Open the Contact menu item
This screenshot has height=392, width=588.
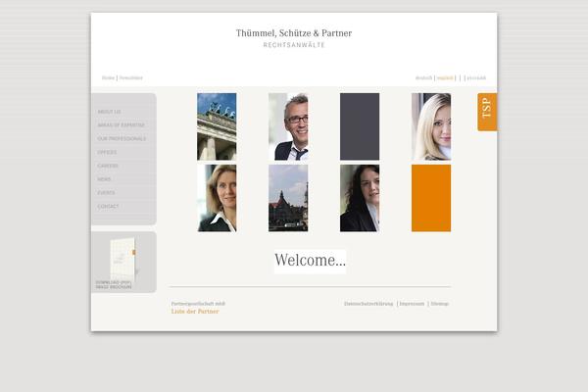tap(108, 207)
